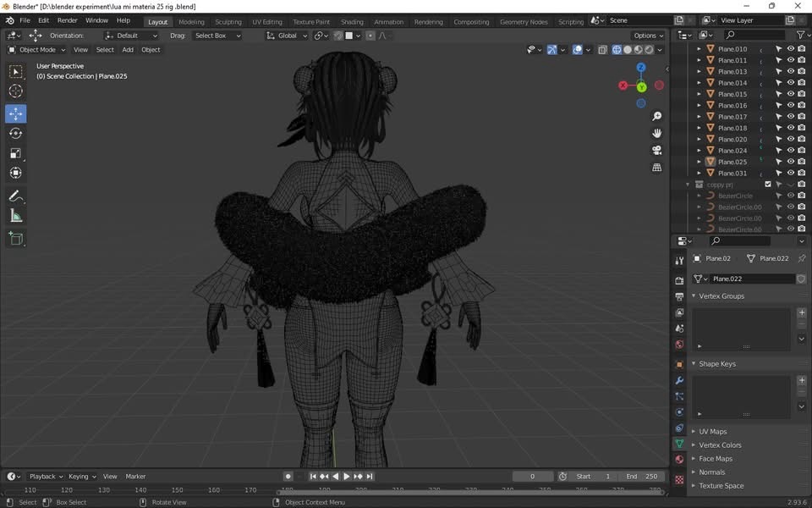Expand the UV Maps panel
The width and height of the screenshot is (812, 508).
(712, 432)
